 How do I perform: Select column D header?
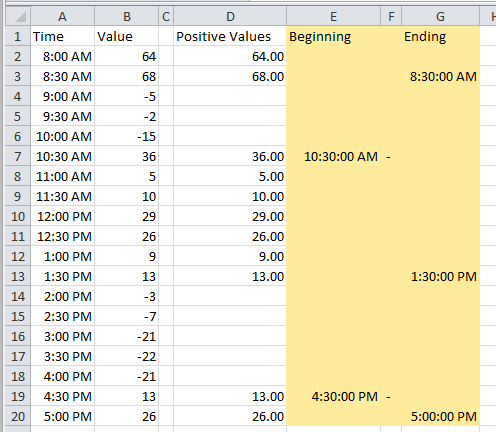[x=230, y=16]
